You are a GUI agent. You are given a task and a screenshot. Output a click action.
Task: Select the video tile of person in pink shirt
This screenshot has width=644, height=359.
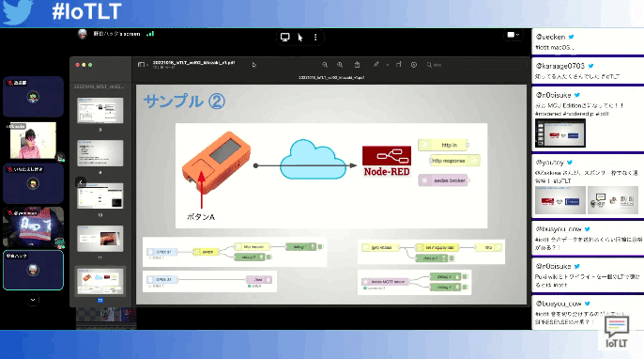33,141
